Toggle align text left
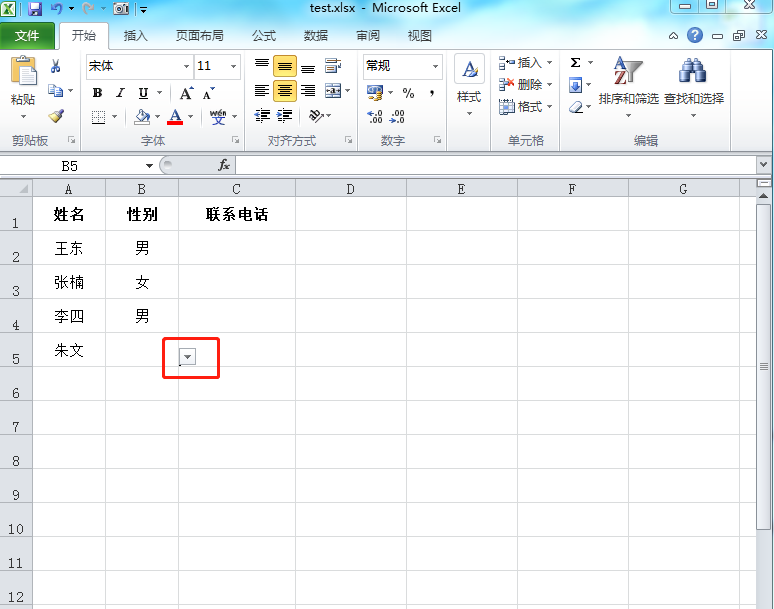The width and height of the screenshot is (774, 609). tap(262, 90)
